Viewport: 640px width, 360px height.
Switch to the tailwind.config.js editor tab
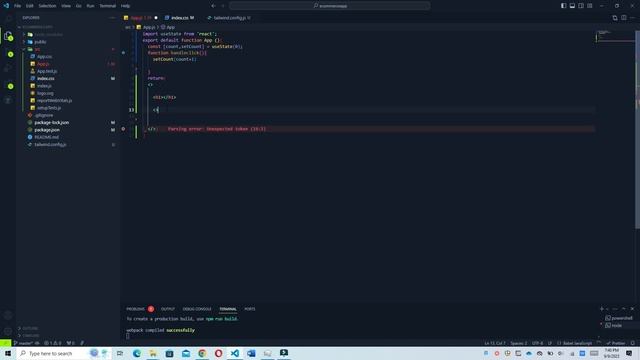click(229, 18)
